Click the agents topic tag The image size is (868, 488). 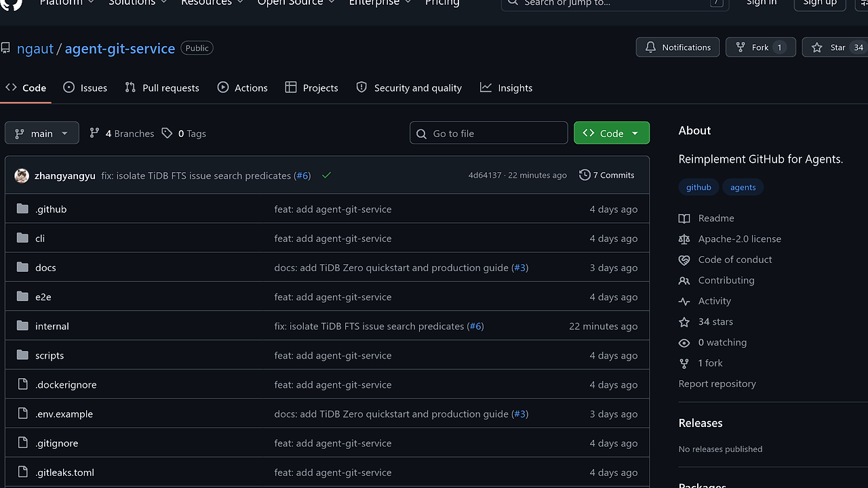(743, 187)
